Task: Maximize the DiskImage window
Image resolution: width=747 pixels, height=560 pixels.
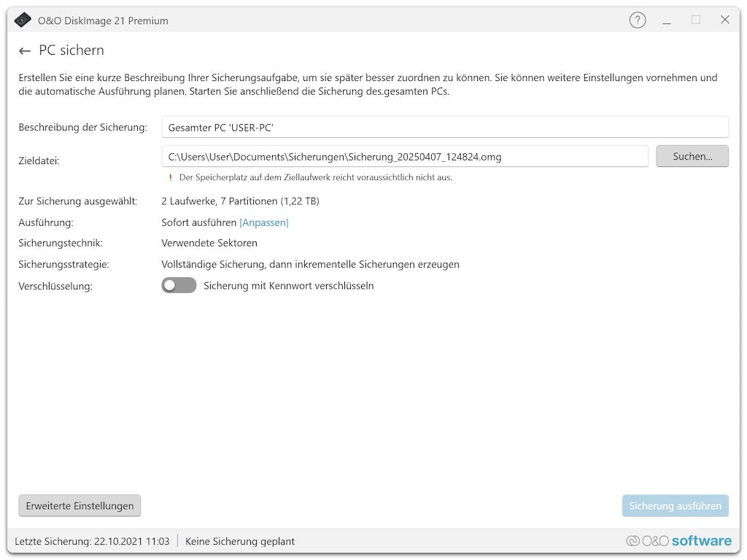Action: point(696,20)
